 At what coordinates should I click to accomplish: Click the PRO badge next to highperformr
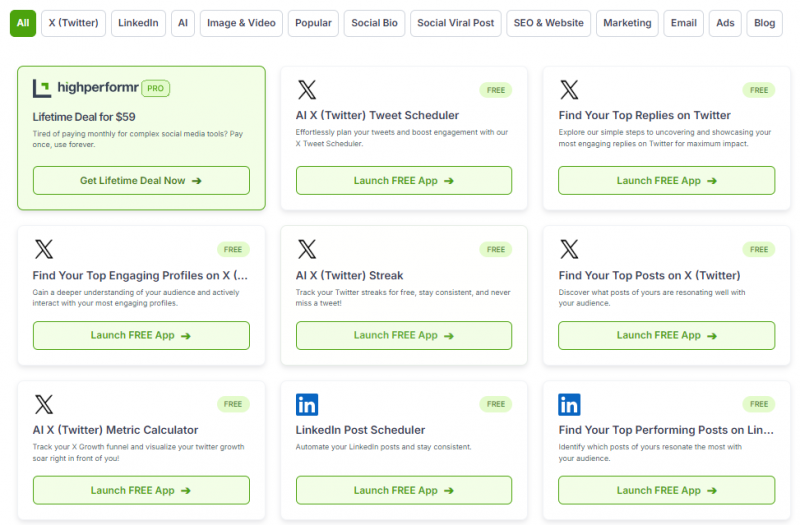(156, 88)
